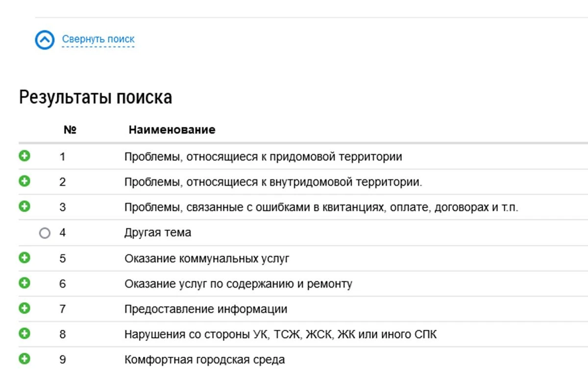588x392 pixels.
Task: Click text "Проблемы, относящиеся к придомовой территории"
Action: 263,157
